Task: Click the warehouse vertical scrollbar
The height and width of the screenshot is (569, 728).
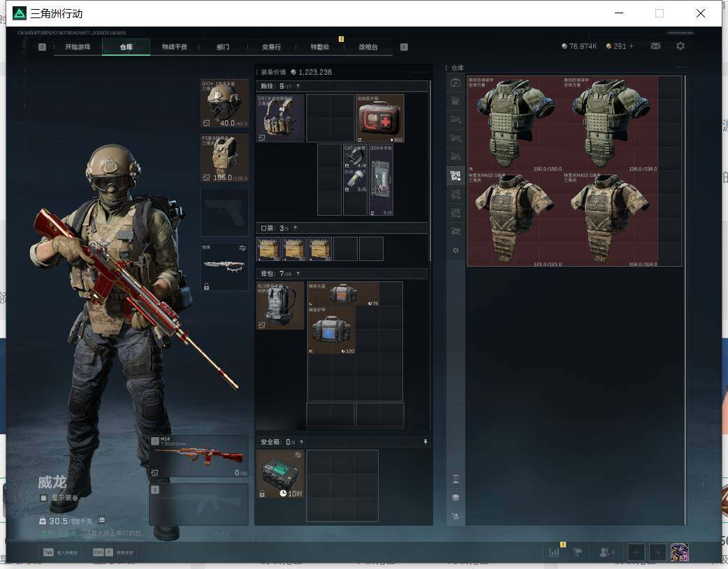Action: point(685,300)
